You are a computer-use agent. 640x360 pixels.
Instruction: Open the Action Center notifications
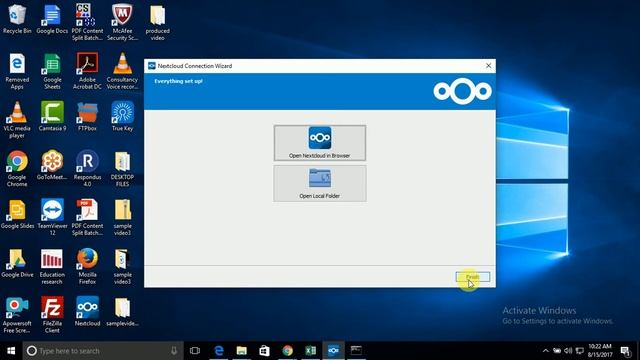click(626, 351)
